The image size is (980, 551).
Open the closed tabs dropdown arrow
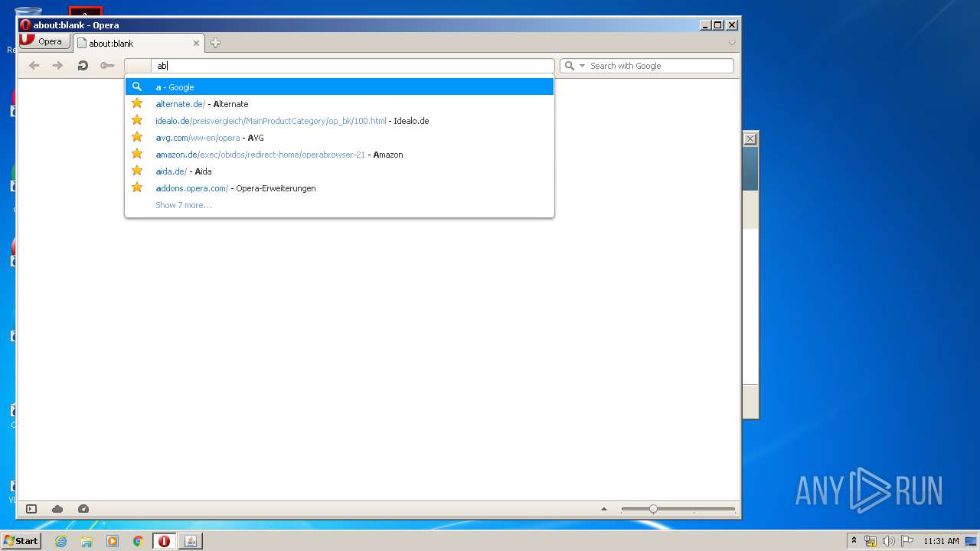tap(732, 43)
